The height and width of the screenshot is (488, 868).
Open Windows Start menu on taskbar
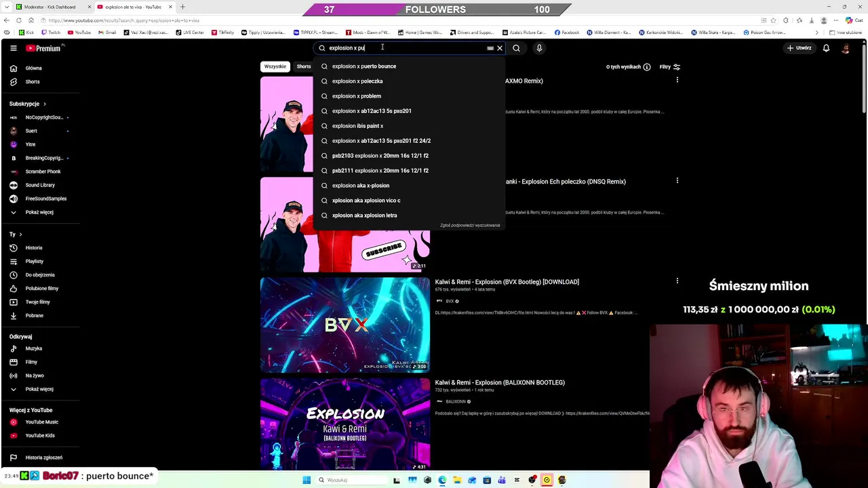[x=307, y=480]
